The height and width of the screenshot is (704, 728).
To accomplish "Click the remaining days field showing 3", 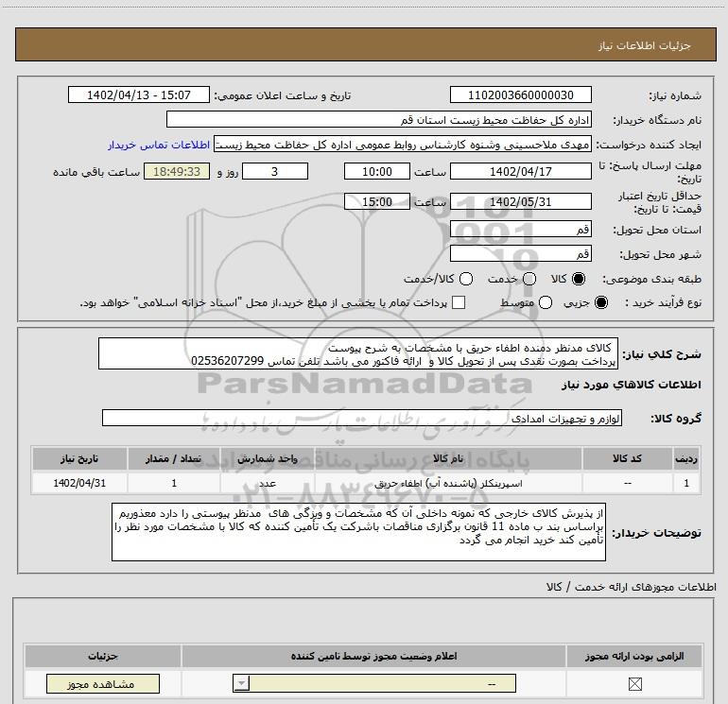I will coord(275,171).
